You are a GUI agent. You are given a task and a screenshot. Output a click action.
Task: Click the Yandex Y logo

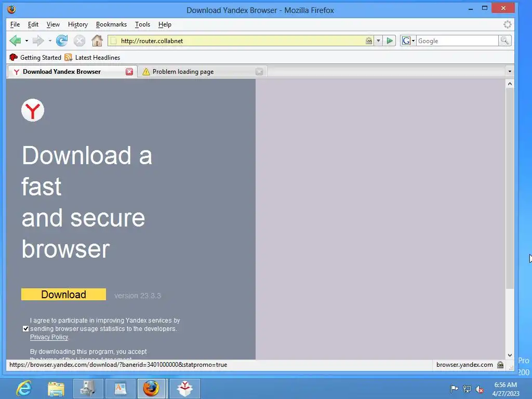(33, 110)
